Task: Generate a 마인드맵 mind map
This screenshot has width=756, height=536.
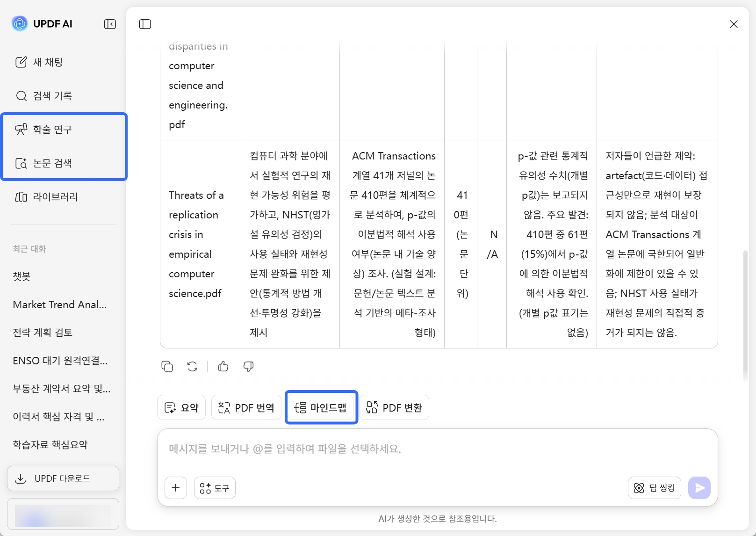Action: [x=321, y=407]
